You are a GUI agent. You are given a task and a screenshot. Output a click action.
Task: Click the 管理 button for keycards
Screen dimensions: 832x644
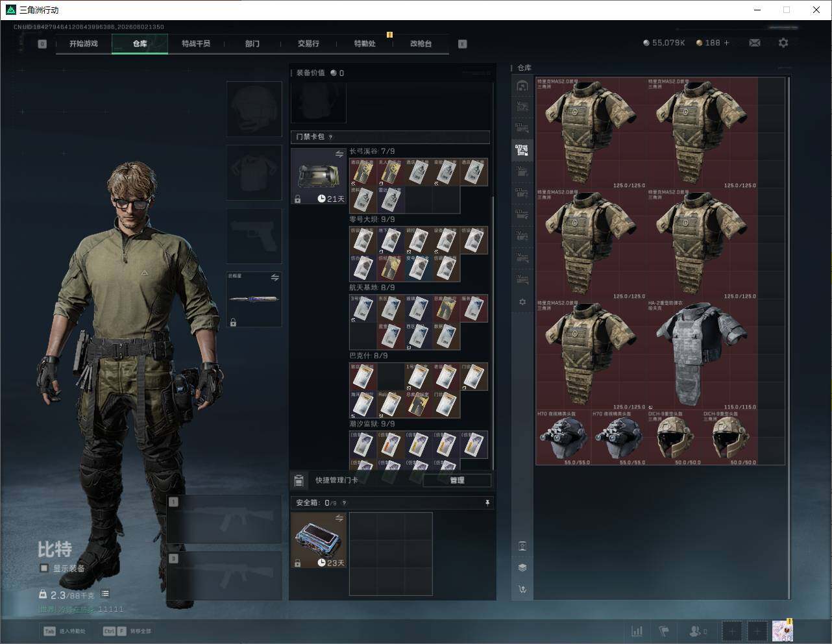(457, 480)
